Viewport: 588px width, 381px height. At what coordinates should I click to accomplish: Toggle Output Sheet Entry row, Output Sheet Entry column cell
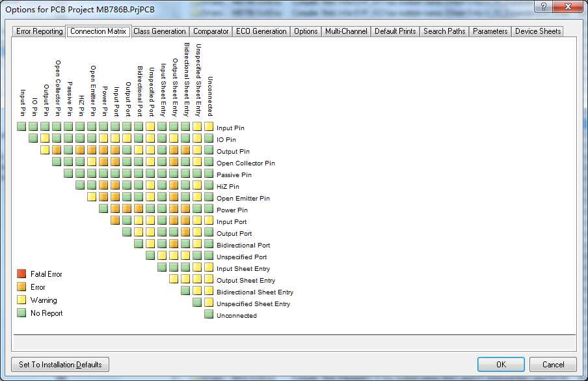(174, 279)
